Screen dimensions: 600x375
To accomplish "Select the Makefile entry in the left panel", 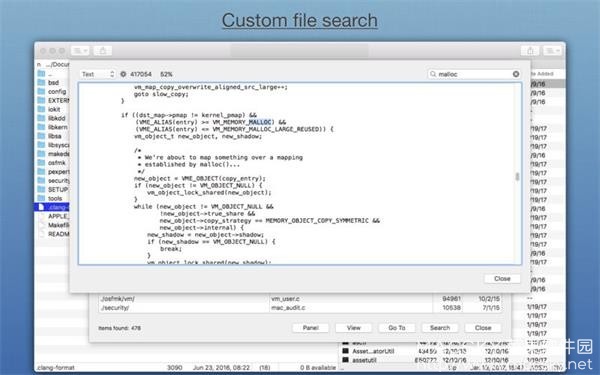I will 52,225.
